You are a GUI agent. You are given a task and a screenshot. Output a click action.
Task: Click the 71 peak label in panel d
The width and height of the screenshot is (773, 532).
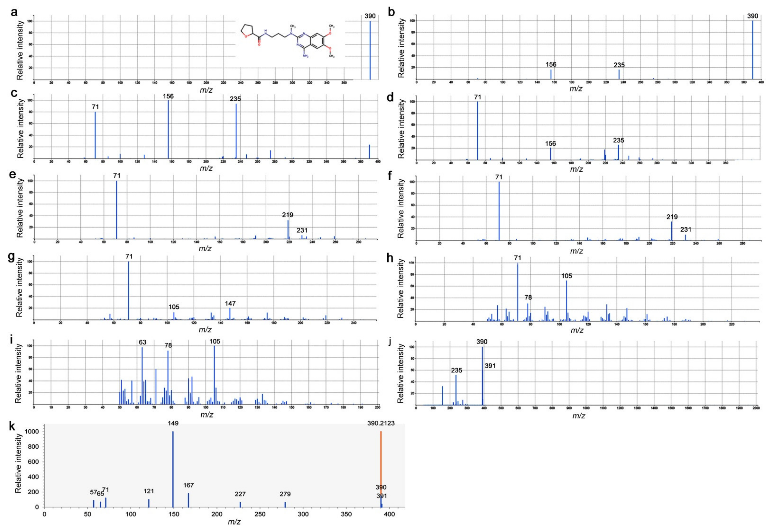477,97
